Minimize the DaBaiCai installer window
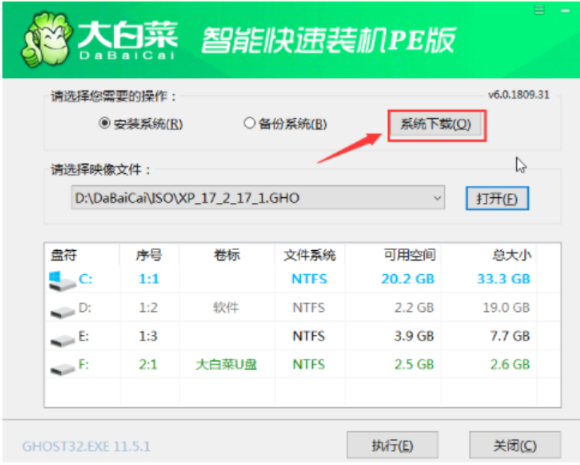The width and height of the screenshot is (580, 465). (x=565, y=11)
